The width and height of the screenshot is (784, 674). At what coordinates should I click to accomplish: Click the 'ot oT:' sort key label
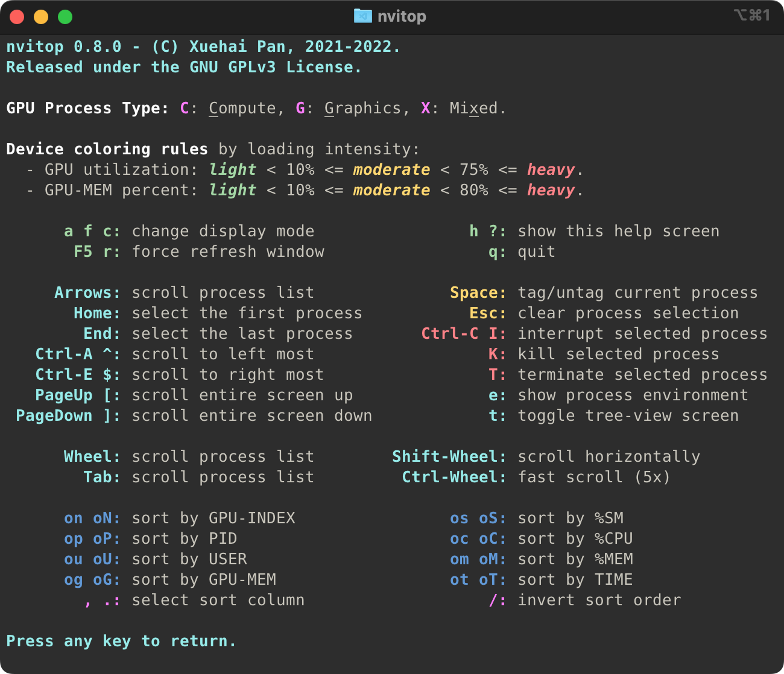point(478,579)
